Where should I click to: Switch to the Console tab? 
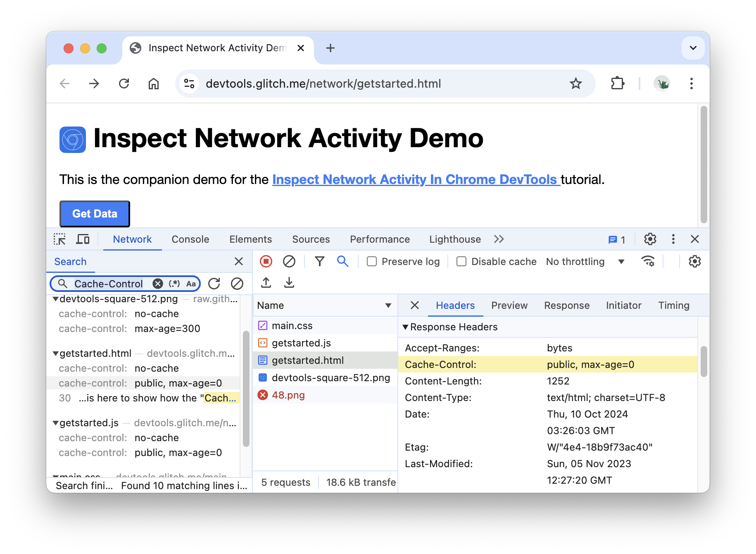(190, 239)
